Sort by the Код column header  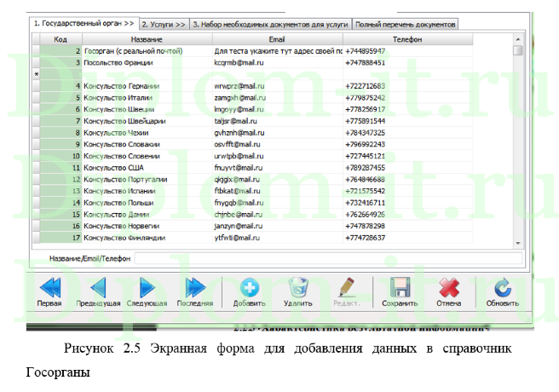[x=61, y=39]
